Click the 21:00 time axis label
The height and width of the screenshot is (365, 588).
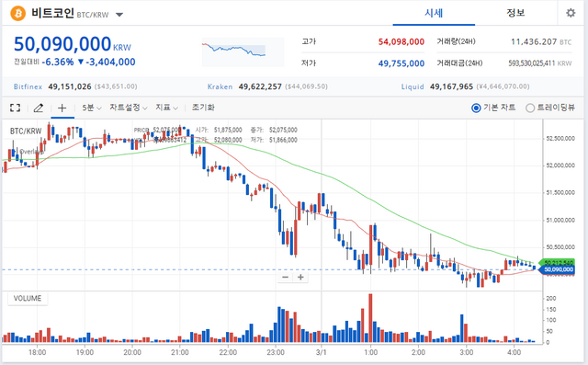click(180, 352)
